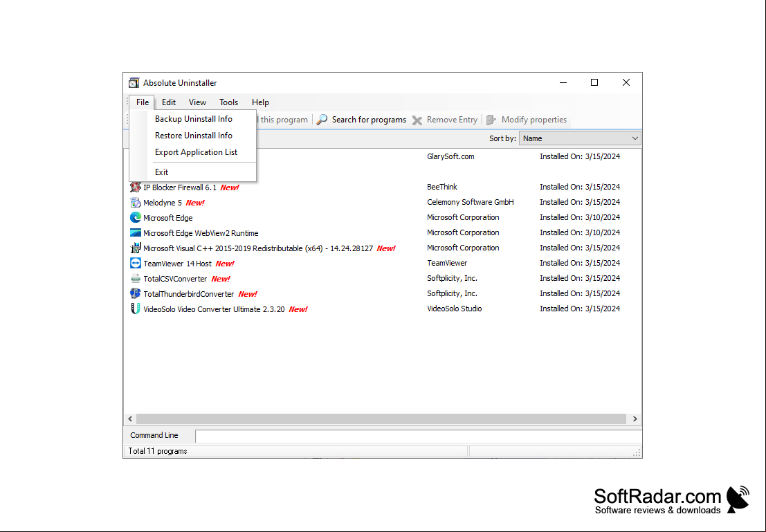Open the Edit menu
Image resolution: width=766 pixels, height=532 pixels.
169,102
